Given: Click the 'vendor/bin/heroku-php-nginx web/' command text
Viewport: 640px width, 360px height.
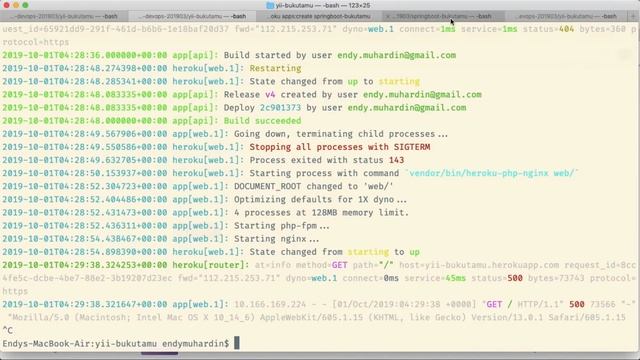Looking at the screenshot, I should [492, 173].
